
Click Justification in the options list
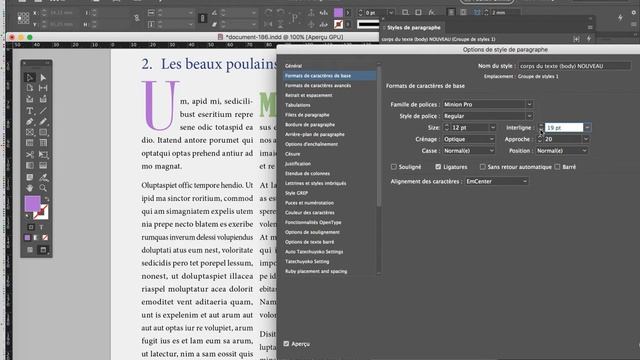tap(298, 164)
